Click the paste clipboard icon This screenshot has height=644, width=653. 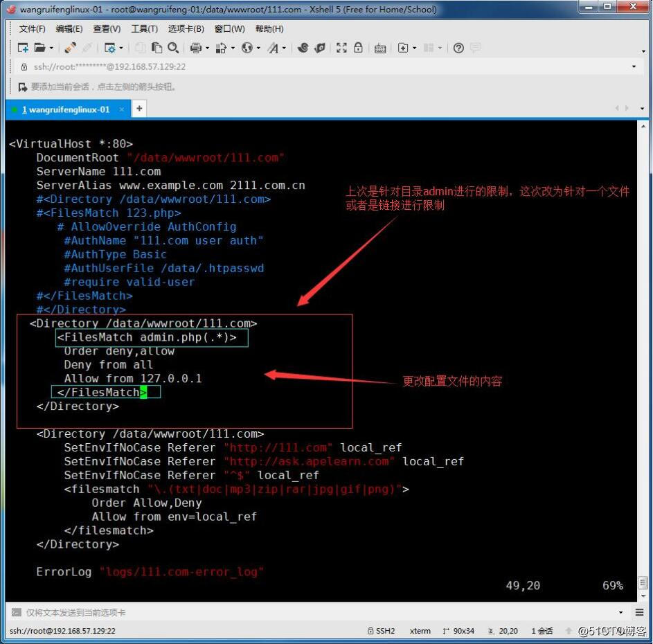[156, 48]
